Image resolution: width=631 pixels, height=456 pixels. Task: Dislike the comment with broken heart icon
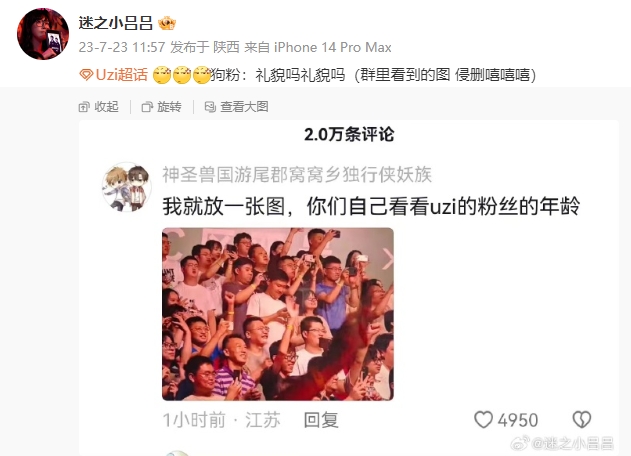pyautogui.click(x=582, y=420)
